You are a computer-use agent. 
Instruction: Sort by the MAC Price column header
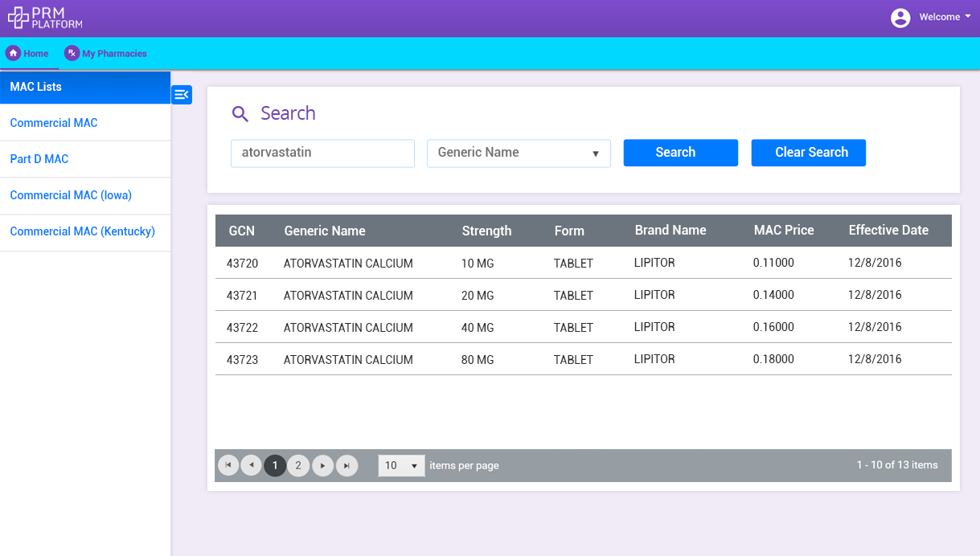(784, 231)
